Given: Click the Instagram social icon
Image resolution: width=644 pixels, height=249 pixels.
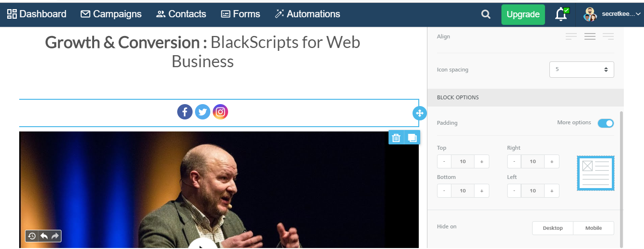Looking at the screenshot, I should coord(220,112).
